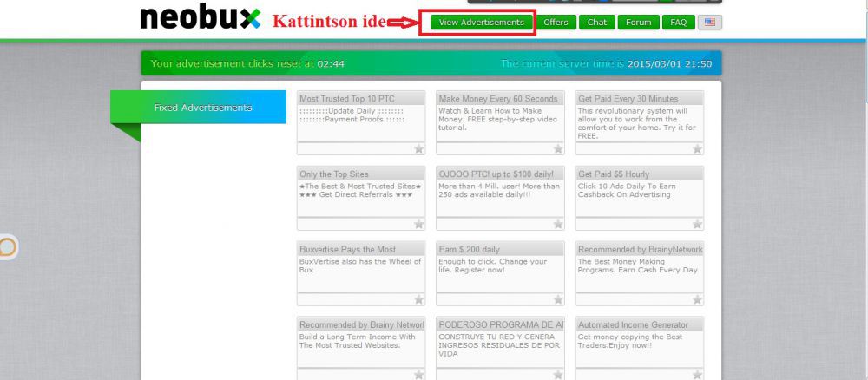
Task: Open the Chat page
Action: (597, 23)
